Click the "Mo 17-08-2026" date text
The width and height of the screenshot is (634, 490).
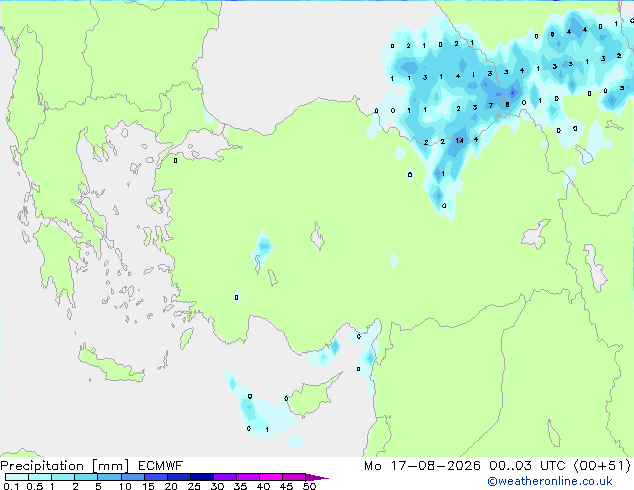point(422,466)
